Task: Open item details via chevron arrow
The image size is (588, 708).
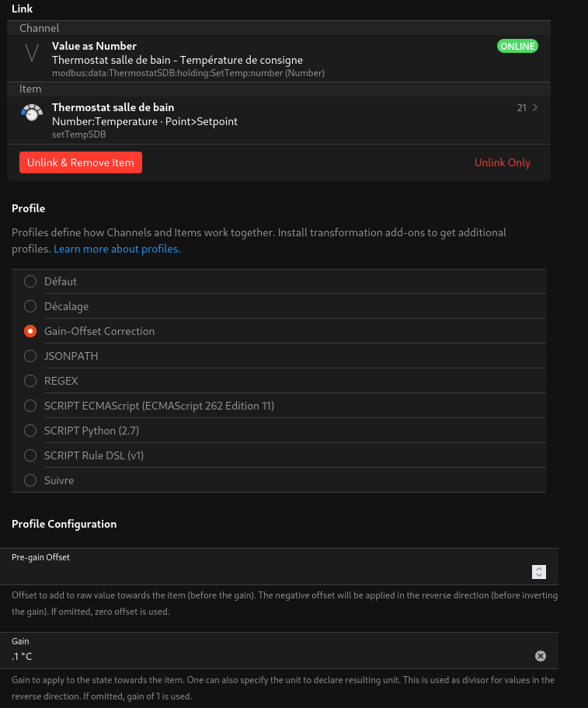Action: (534, 107)
